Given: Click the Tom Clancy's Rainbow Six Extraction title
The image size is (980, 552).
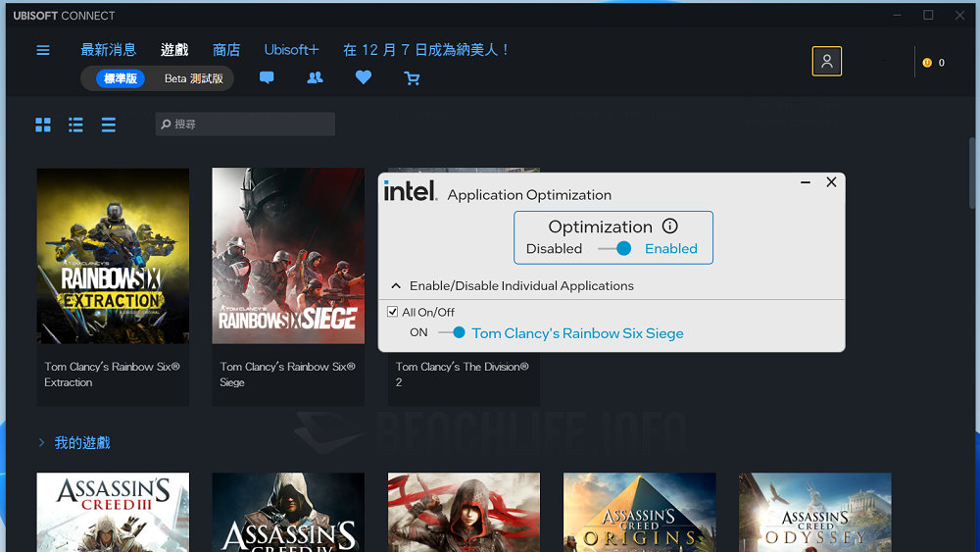Looking at the screenshot, I should click(x=112, y=374).
